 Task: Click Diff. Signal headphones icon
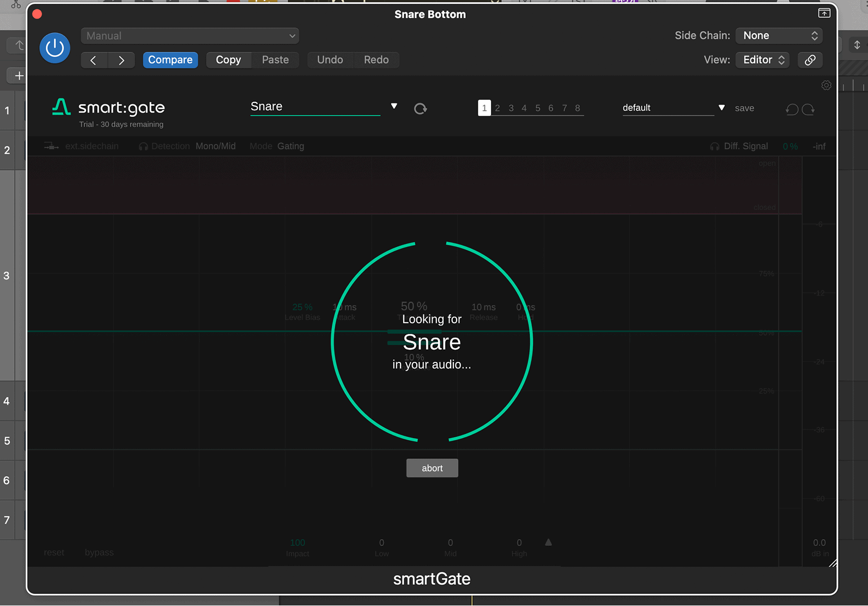click(715, 147)
